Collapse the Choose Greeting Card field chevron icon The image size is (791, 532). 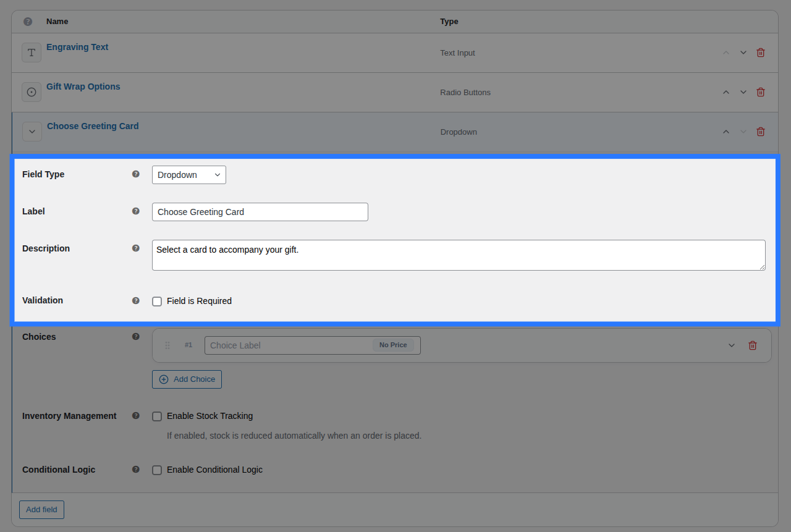tap(32, 132)
